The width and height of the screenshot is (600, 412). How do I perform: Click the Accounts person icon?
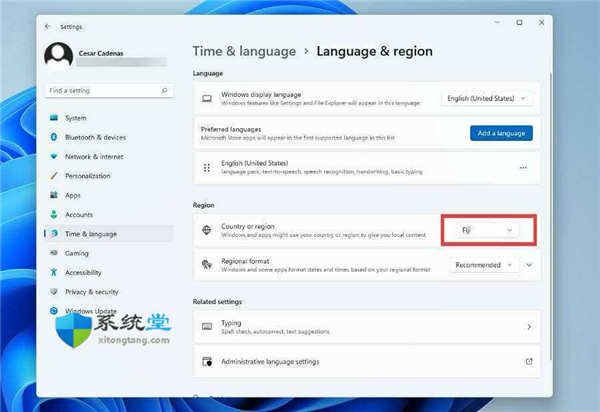point(54,214)
